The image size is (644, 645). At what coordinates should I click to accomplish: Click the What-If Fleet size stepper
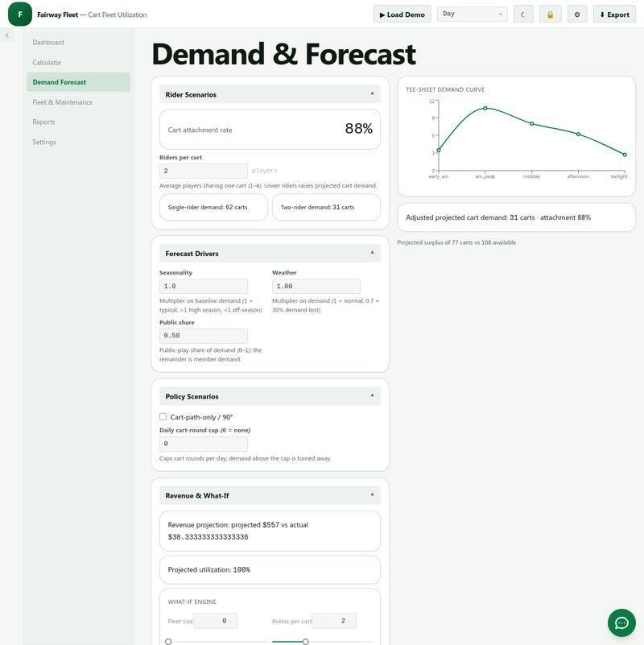[215, 621]
